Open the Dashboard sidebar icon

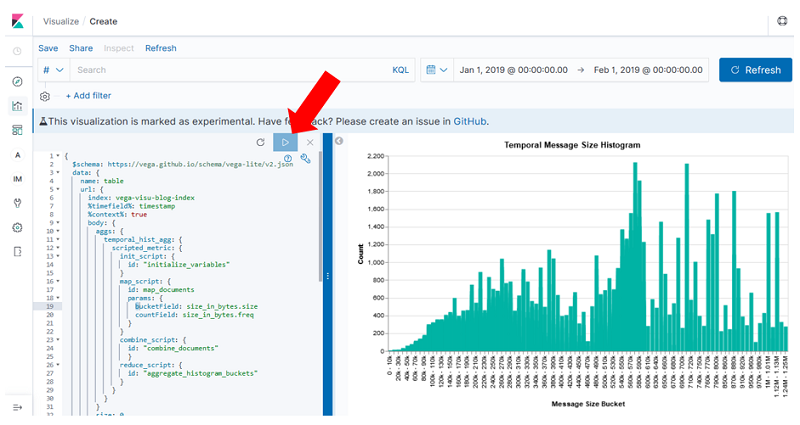17,130
